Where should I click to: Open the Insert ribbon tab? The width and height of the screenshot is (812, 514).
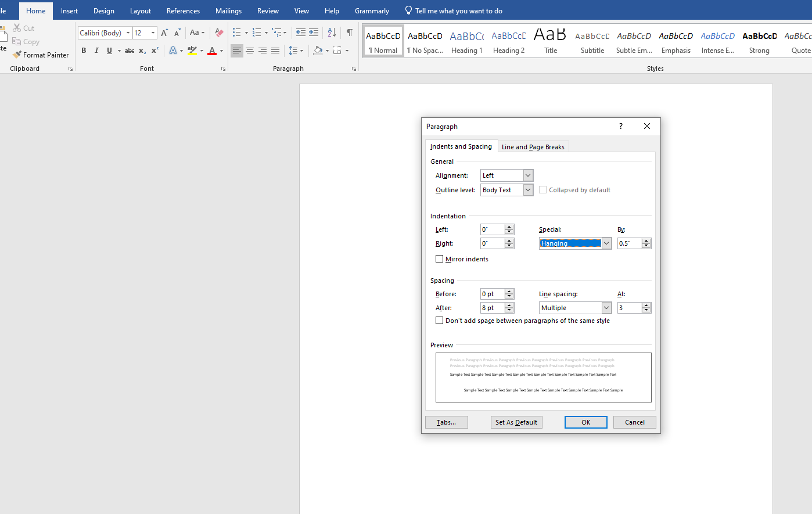[69, 11]
